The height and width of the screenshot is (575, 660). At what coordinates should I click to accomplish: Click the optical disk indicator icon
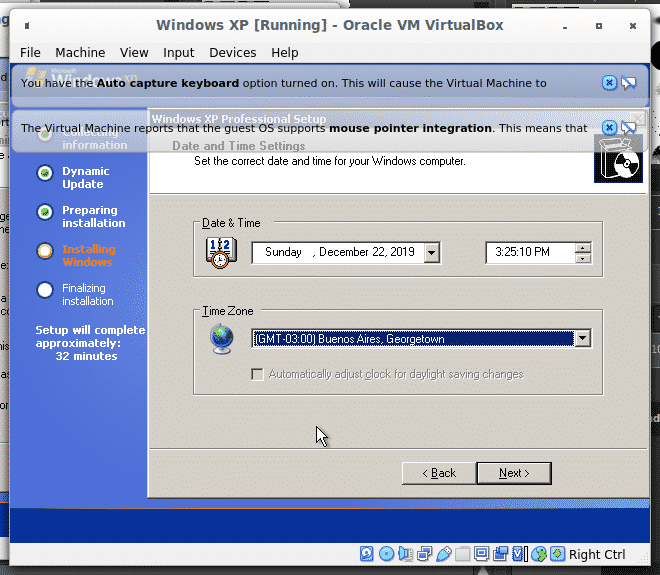click(x=386, y=554)
